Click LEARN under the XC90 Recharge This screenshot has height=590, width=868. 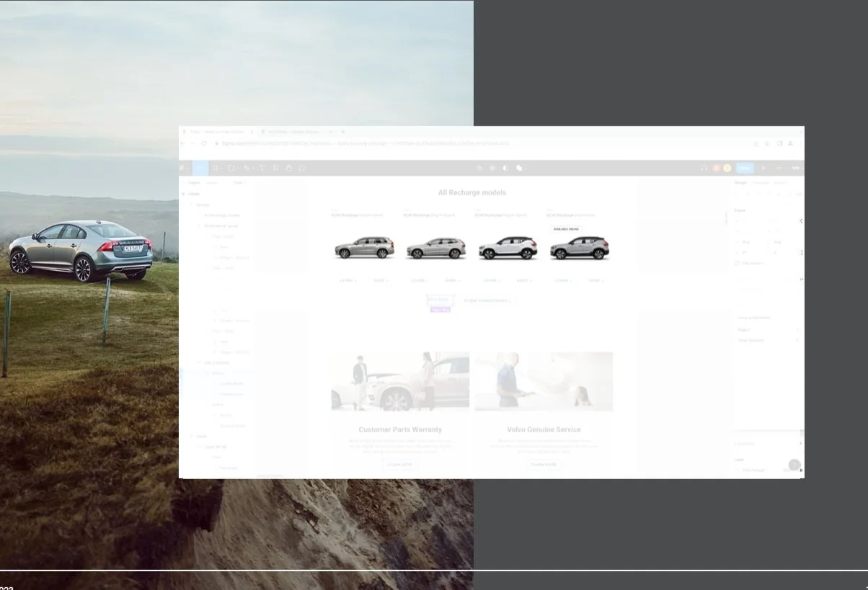(x=347, y=280)
